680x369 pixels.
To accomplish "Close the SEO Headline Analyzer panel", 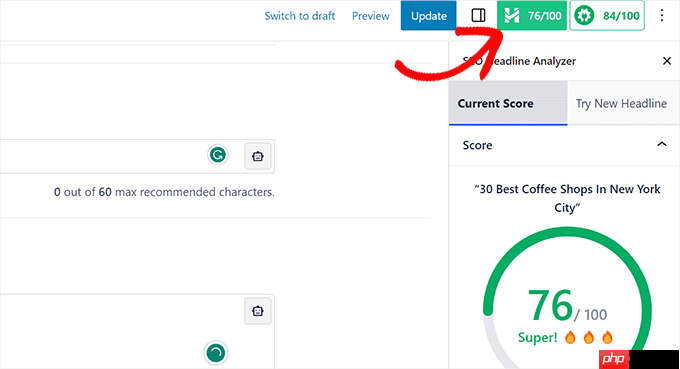I will (x=667, y=61).
